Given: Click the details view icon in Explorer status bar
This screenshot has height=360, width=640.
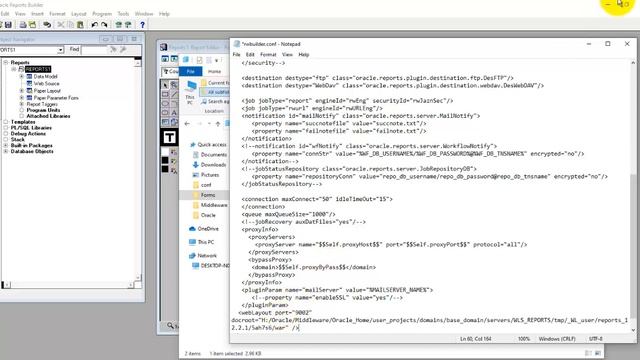Looking at the screenshot, I should click(x=588, y=353).
